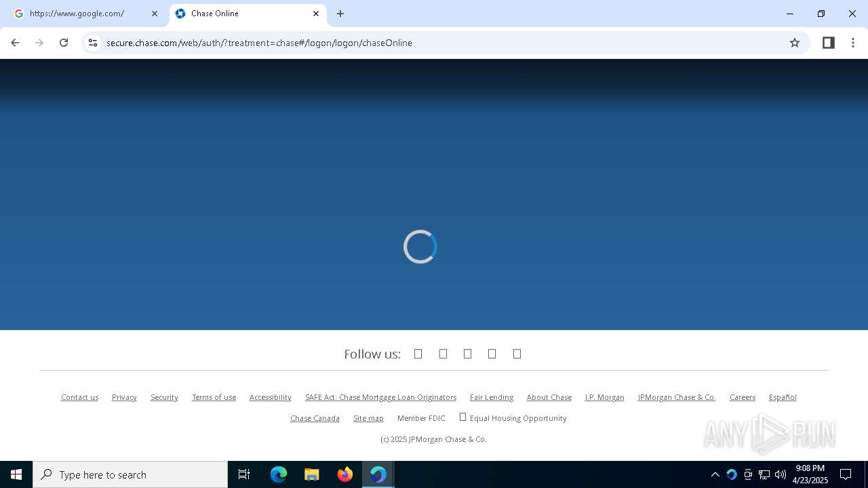Open the Security footer link
The width and height of the screenshot is (868, 488).
click(x=164, y=397)
